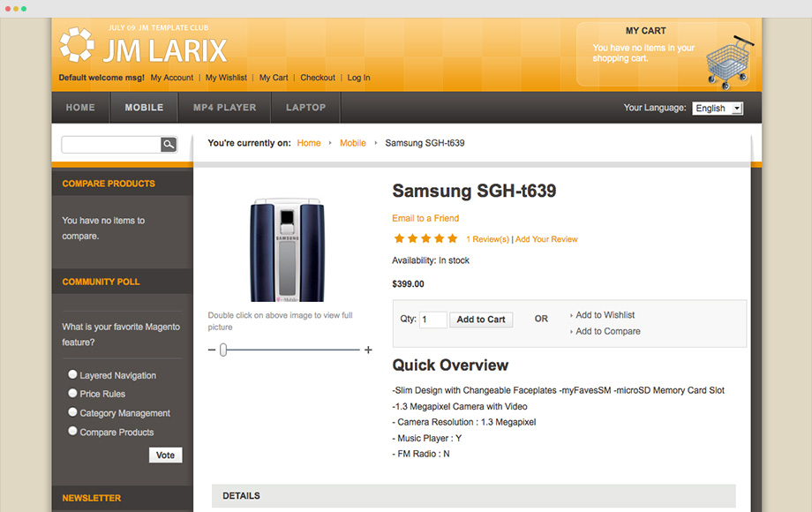Screen dimensions: 812x512
Task: Go to the Home navigation tab
Action: (x=80, y=108)
